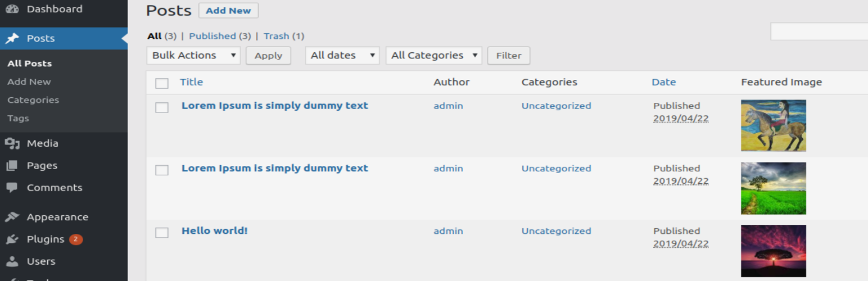Click the Appearance paintbrush icon

tap(12, 217)
